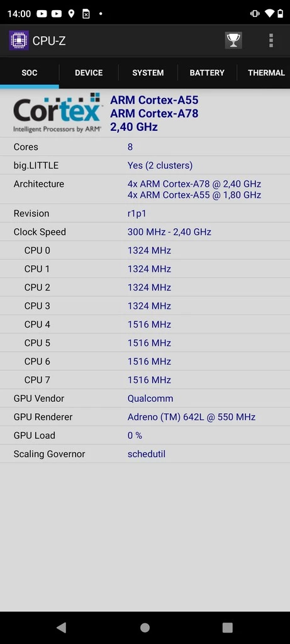This screenshot has height=644, width=290.
Task: Tap the battery icon in status bar
Action: [x=281, y=14]
